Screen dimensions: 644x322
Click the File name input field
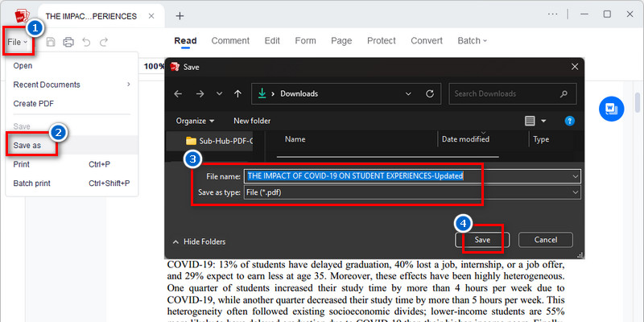pos(412,175)
